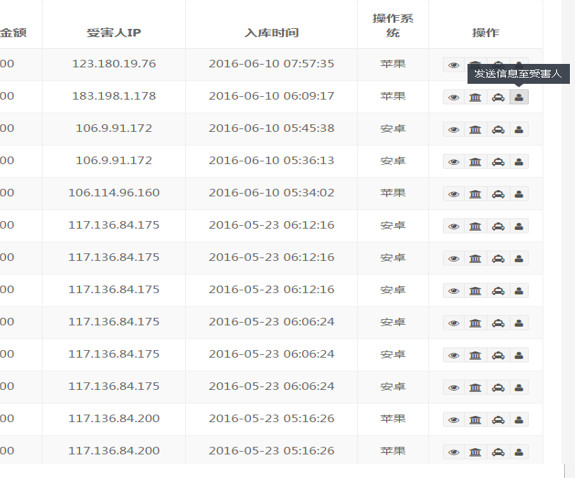Viewport: 575px width, 478px height.
Task: Click eye icon for 05:36:13 row
Action: pyautogui.click(x=454, y=162)
